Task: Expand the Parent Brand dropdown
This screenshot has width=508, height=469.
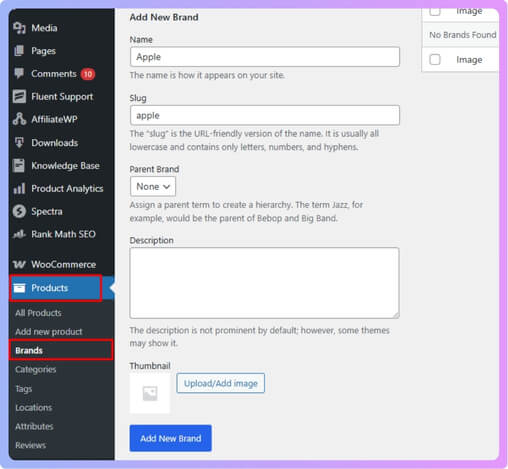Action: pos(153,186)
